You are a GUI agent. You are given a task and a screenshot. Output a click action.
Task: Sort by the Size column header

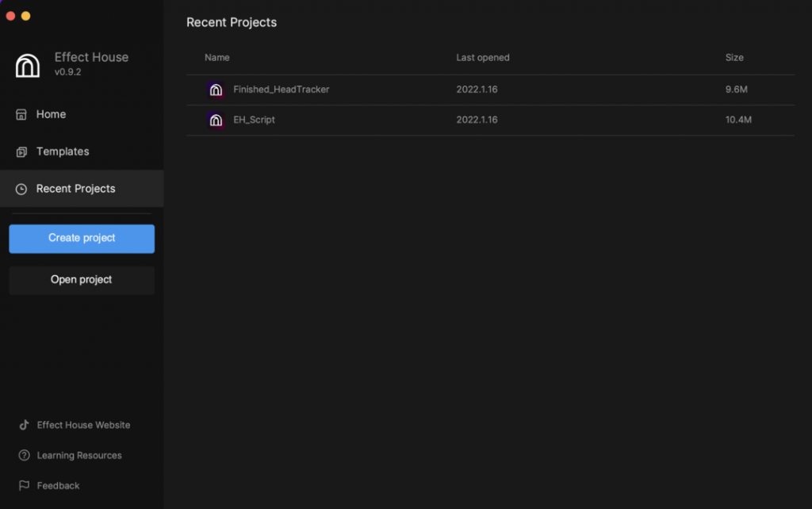point(734,57)
